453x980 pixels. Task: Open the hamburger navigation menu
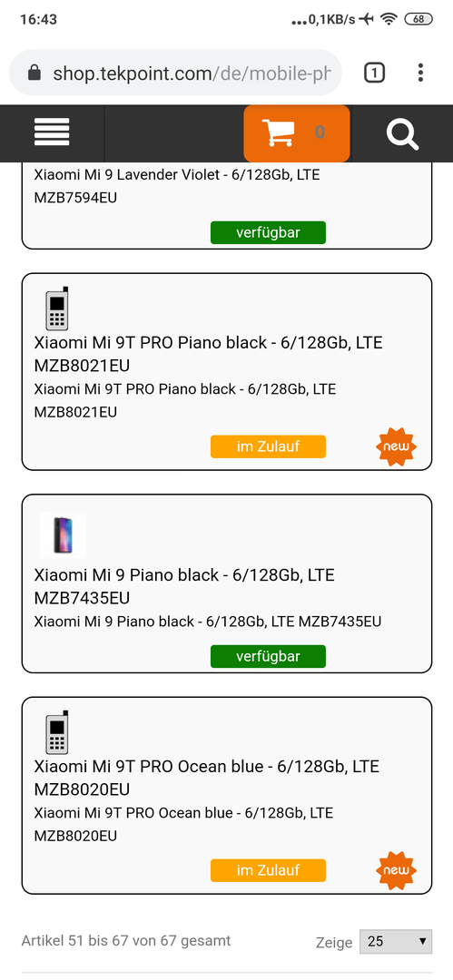pyautogui.click(x=52, y=132)
